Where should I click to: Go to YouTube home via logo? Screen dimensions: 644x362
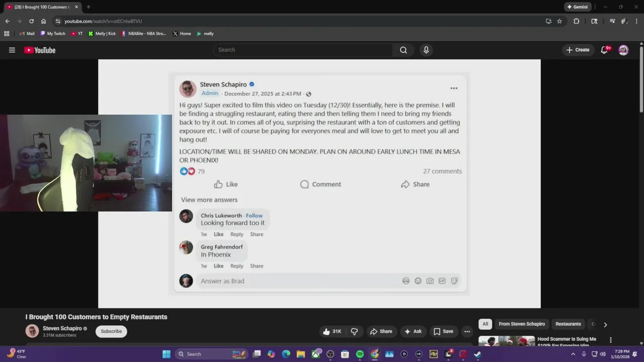[x=40, y=50]
